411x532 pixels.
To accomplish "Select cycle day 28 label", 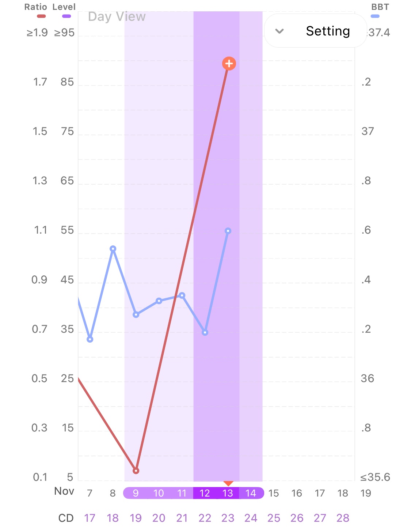I will pos(343,518).
